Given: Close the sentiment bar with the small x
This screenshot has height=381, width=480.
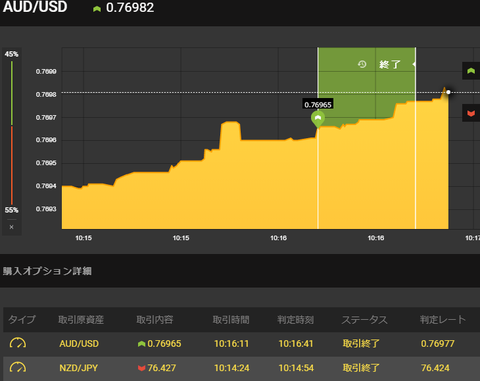Looking at the screenshot, I should 12,227.
